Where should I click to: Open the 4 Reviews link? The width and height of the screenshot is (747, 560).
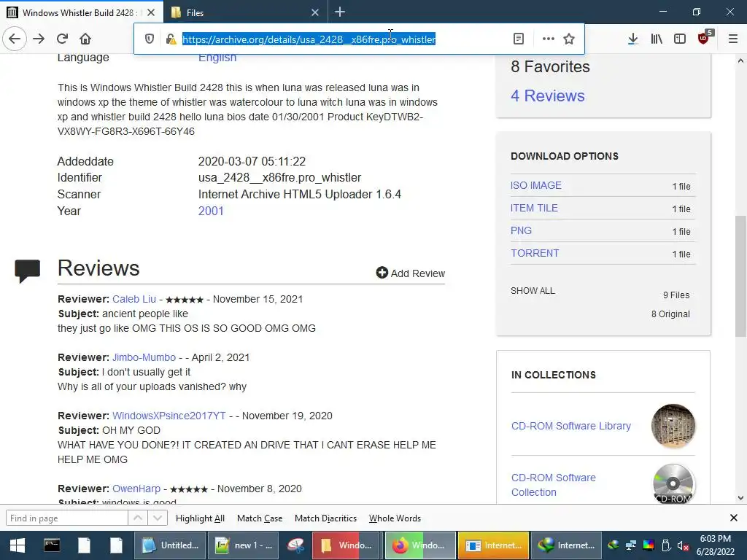(547, 96)
